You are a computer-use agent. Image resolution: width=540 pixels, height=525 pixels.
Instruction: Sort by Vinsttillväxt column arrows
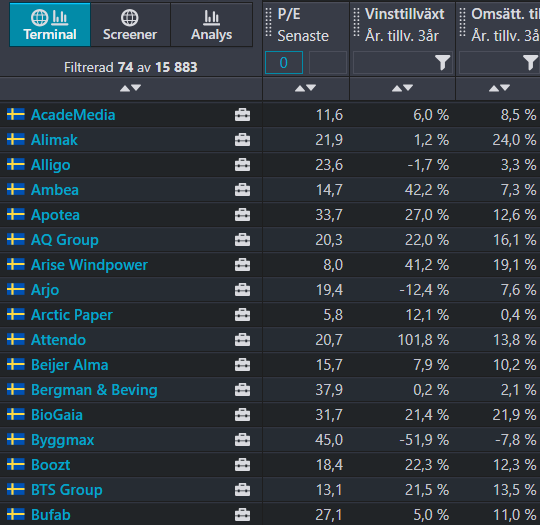[402, 88]
